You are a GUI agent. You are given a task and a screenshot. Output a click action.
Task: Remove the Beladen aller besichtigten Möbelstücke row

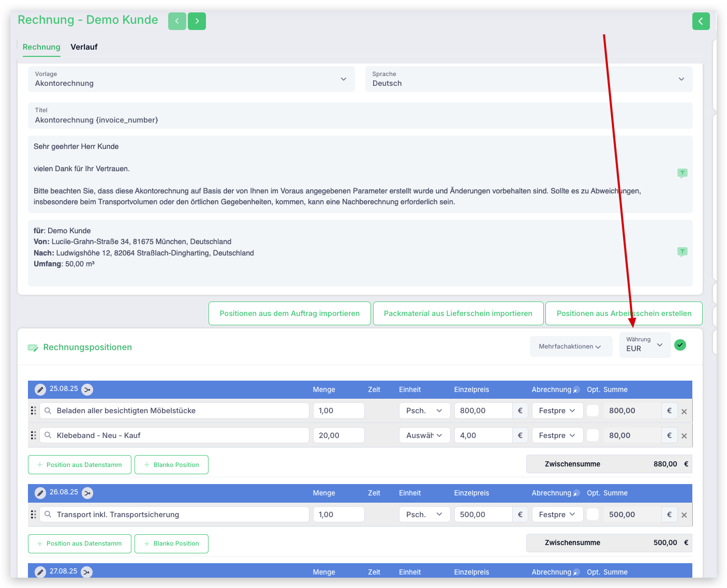pyautogui.click(x=684, y=412)
